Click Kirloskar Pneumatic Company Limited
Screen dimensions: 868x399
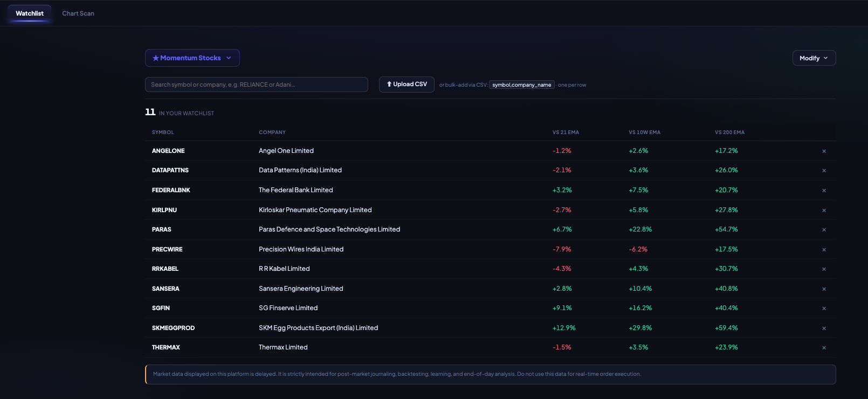coord(315,210)
